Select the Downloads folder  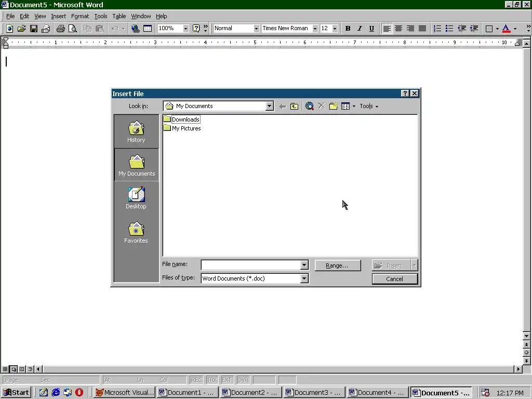pos(181,119)
